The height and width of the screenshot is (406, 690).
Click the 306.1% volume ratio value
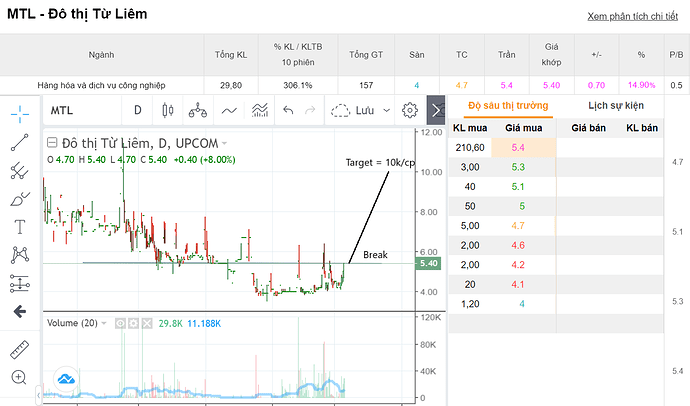pyautogui.click(x=297, y=85)
